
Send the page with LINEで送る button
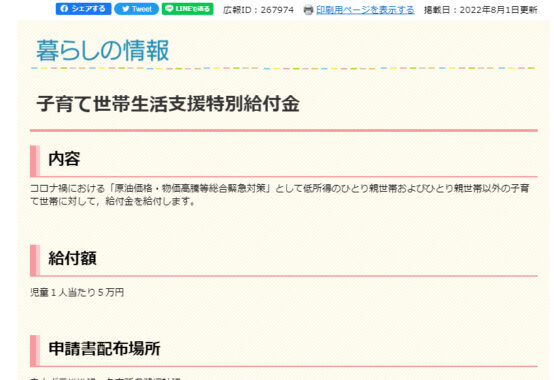187,9
